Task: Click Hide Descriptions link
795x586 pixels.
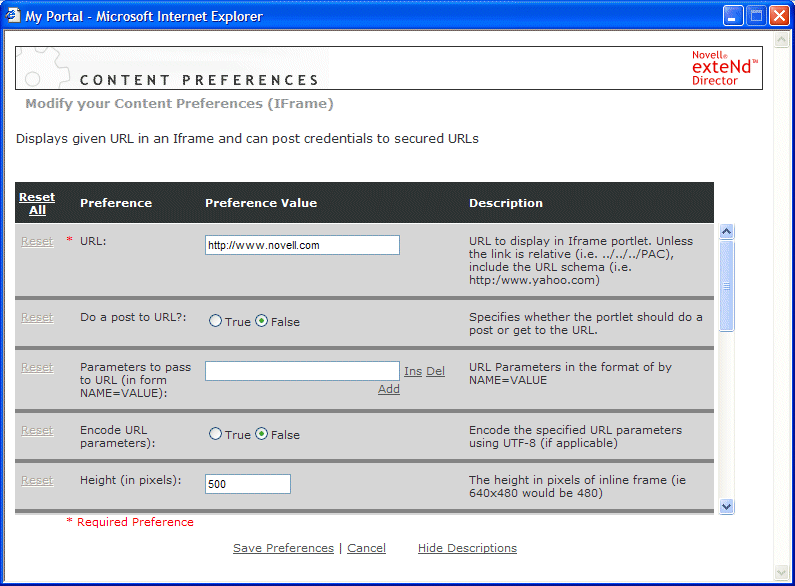Action: 467,548
